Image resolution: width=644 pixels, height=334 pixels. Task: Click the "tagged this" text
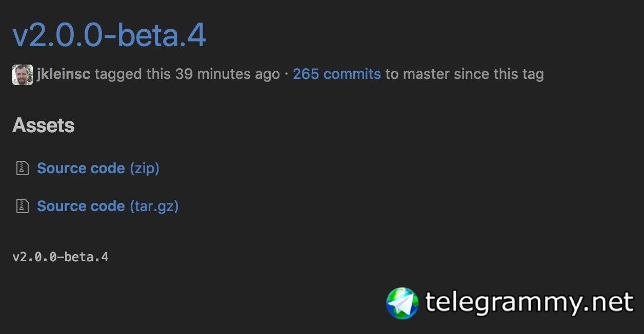click(x=132, y=74)
